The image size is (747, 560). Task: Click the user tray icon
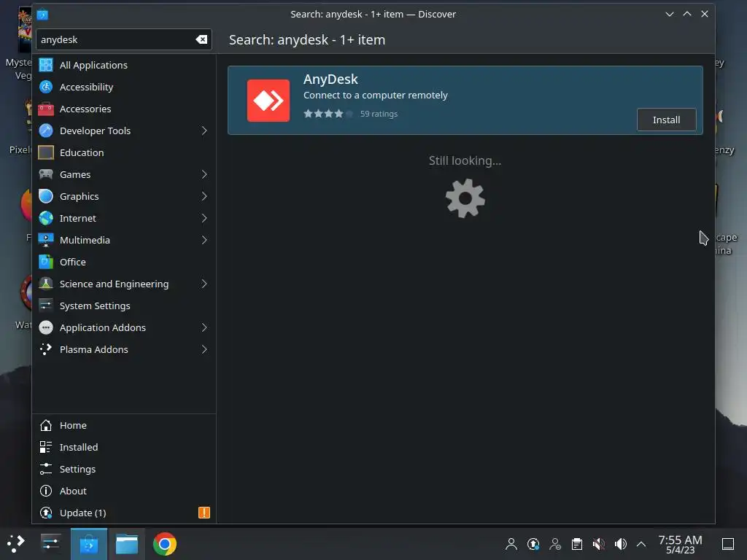pyautogui.click(x=511, y=544)
